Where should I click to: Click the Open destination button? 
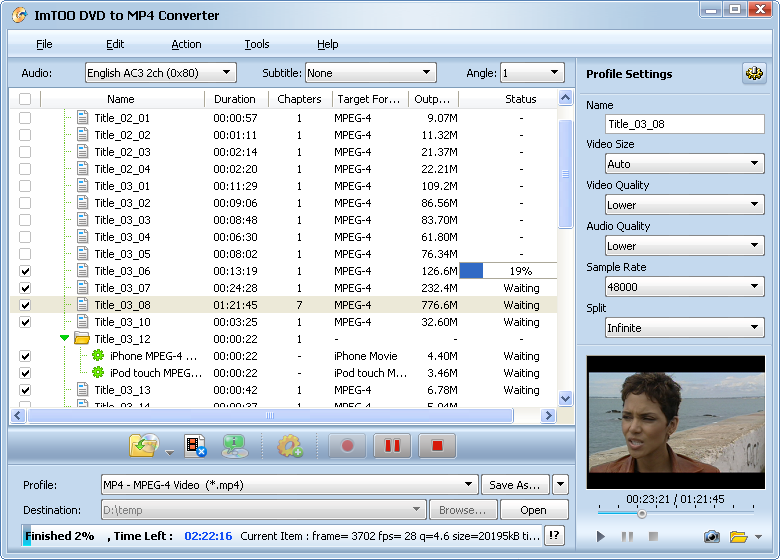[534, 510]
